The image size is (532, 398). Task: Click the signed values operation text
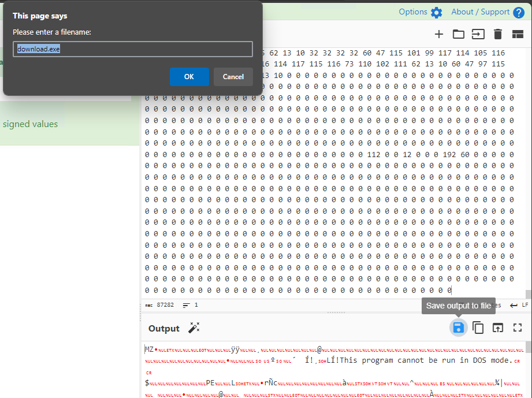[30, 124]
